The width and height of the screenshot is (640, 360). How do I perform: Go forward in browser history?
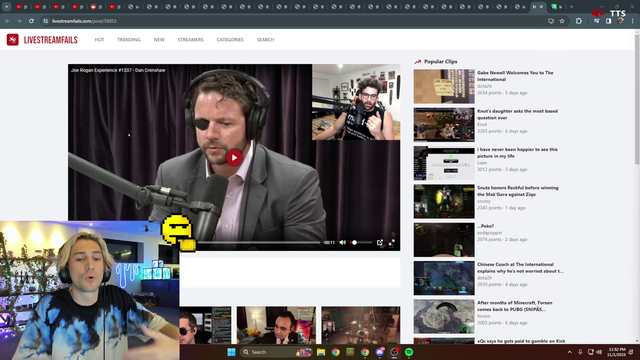click(19, 21)
